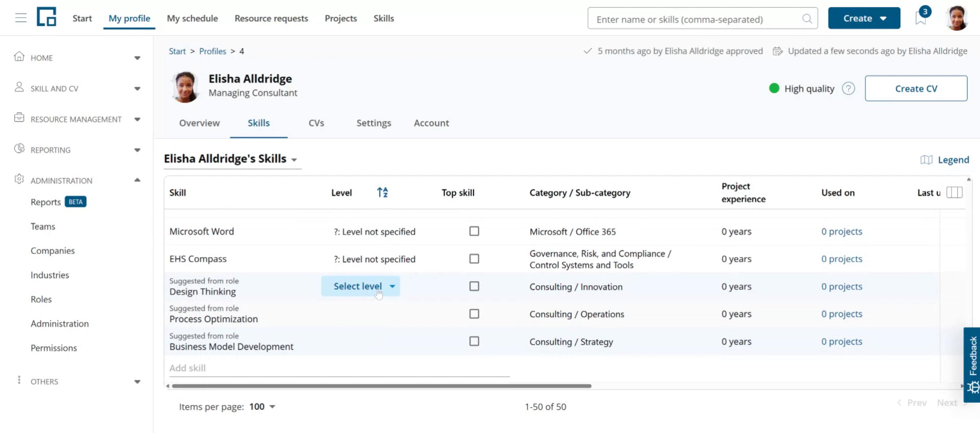Open Reports BETA in Administration
This screenshot has height=433, width=980.
tap(59, 202)
